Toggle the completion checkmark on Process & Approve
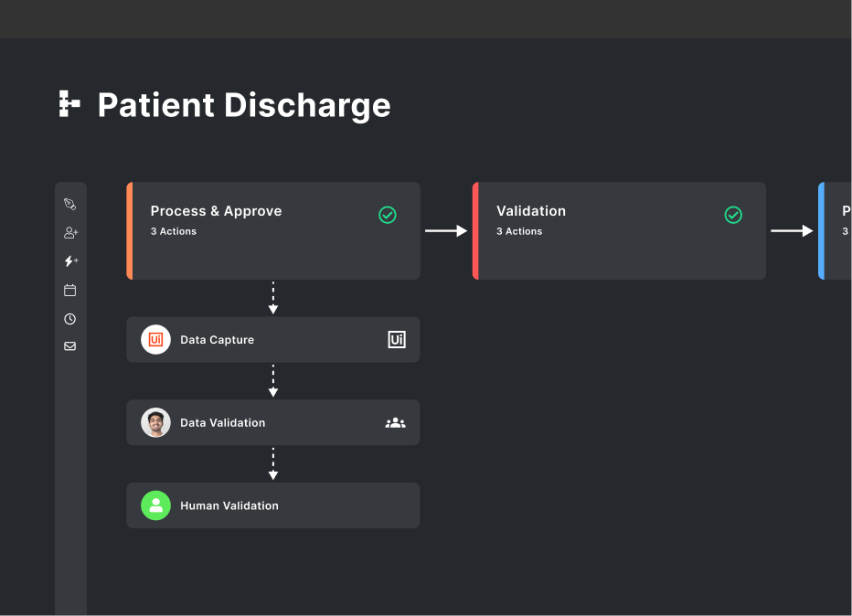This screenshot has width=852, height=616. pos(387,215)
